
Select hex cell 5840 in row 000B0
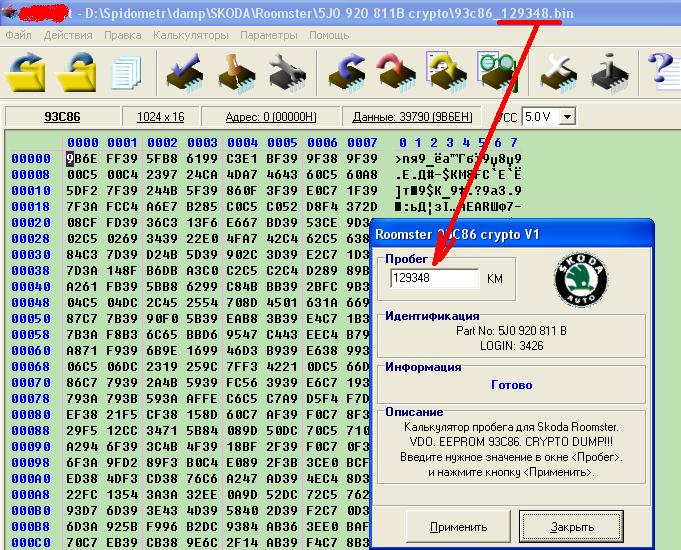(x=242, y=511)
